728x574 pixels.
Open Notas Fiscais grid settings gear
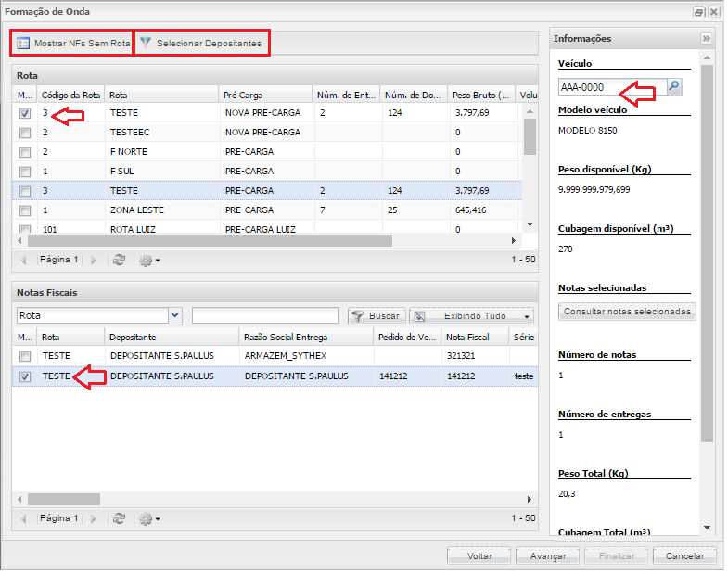pyautogui.click(x=149, y=519)
